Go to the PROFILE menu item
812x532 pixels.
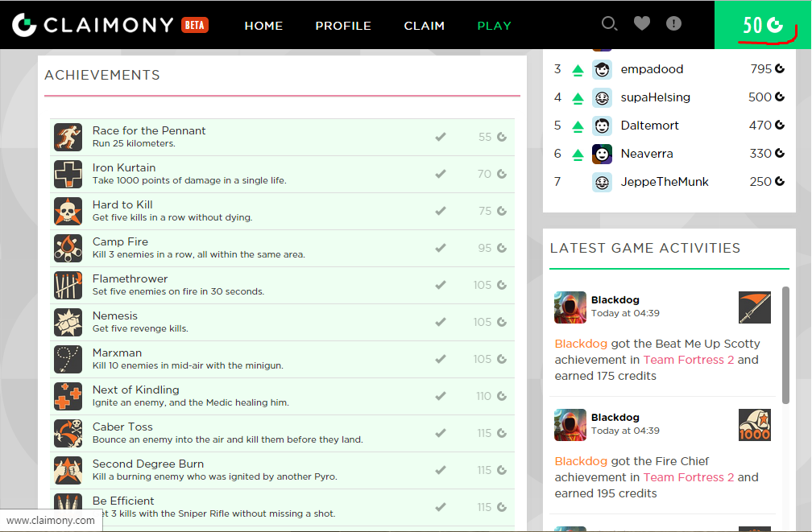coord(343,26)
